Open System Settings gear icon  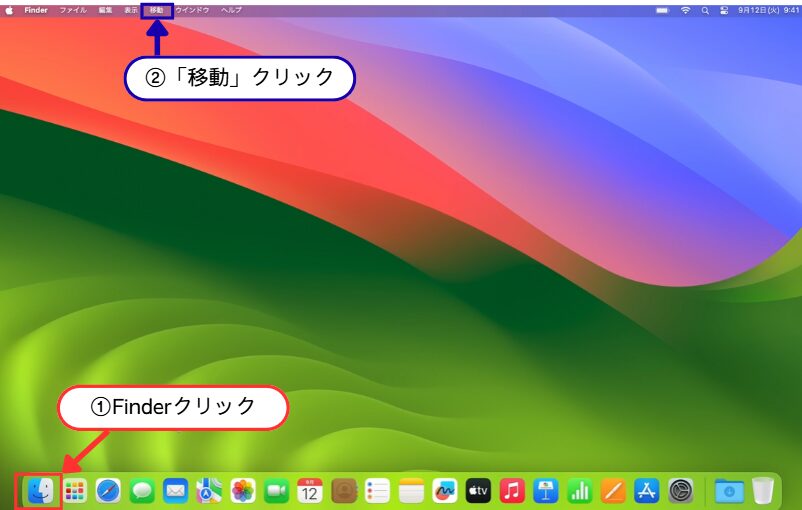(x=681, y=490)
